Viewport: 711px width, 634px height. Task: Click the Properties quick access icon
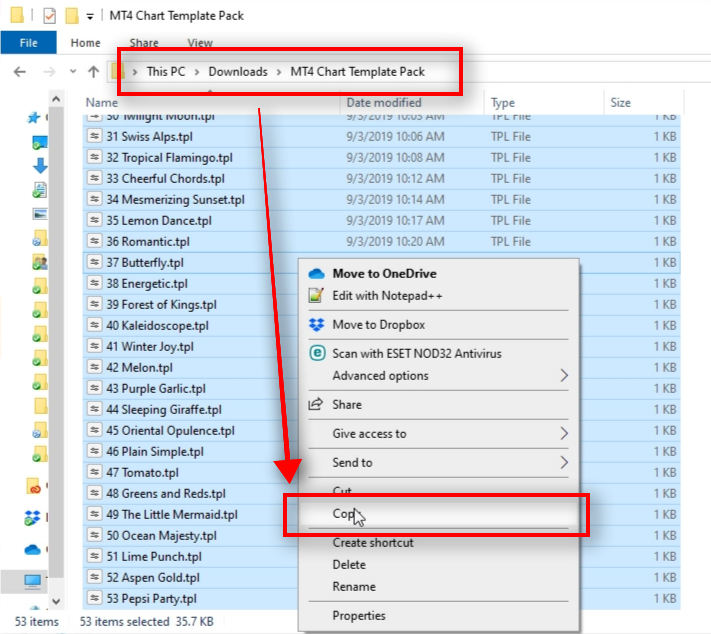(49, 16)
